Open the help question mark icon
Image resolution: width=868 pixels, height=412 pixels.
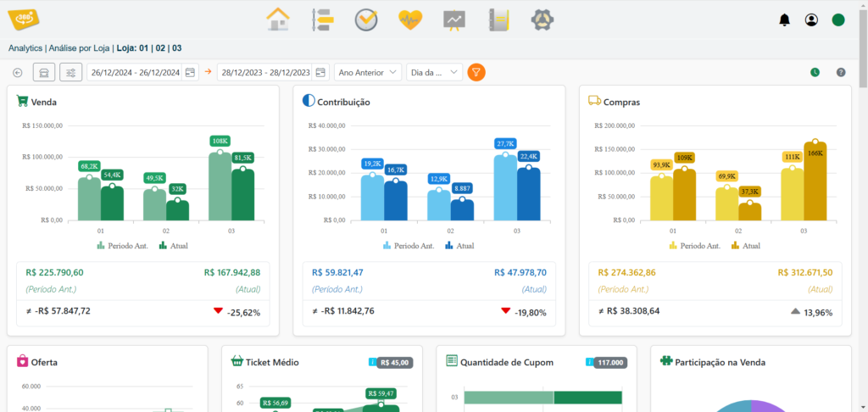coord(841,73)
